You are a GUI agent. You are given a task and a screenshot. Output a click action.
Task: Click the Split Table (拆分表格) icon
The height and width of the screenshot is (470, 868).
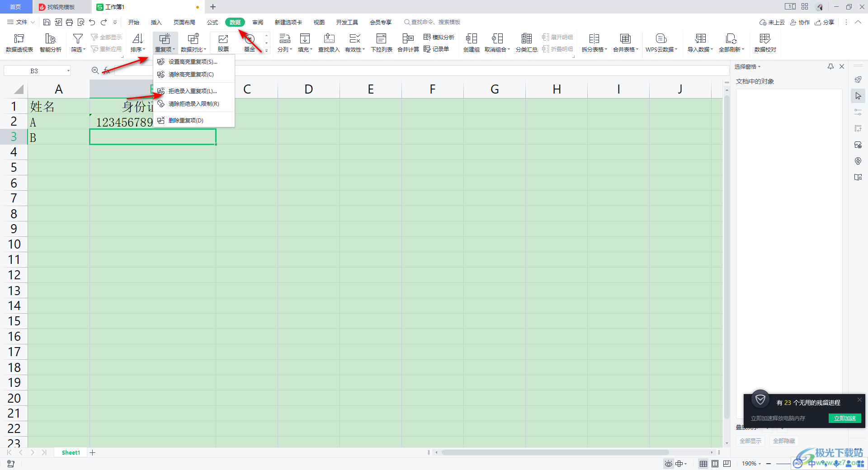[594, 39]
